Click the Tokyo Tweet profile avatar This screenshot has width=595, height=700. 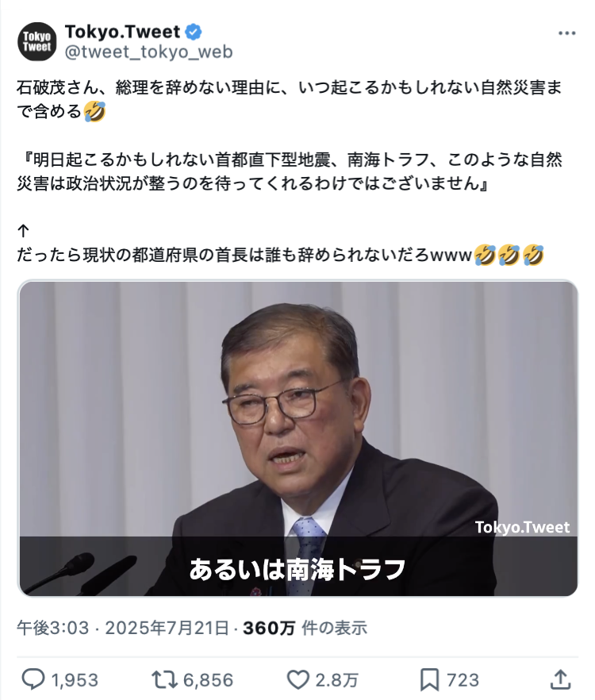pos(37,41)
